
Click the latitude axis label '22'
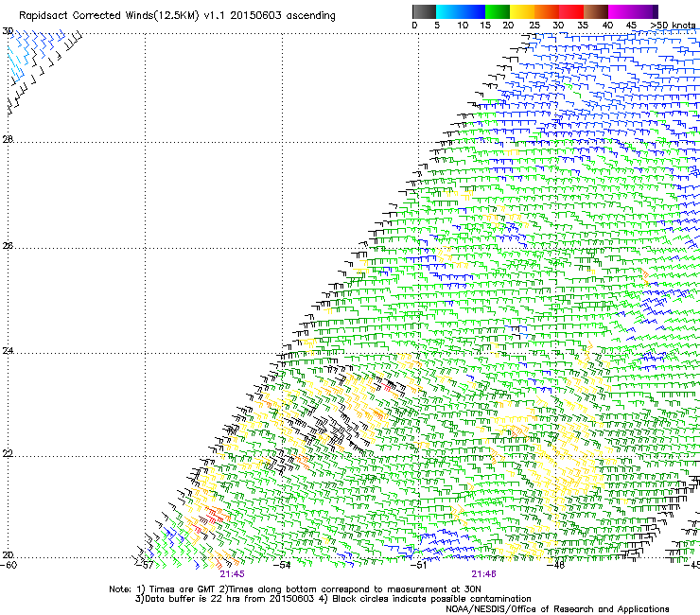(8, 454)
